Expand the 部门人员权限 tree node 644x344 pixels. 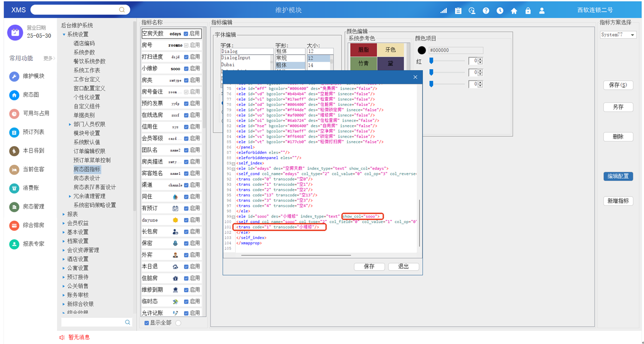(x=70, y=125)
